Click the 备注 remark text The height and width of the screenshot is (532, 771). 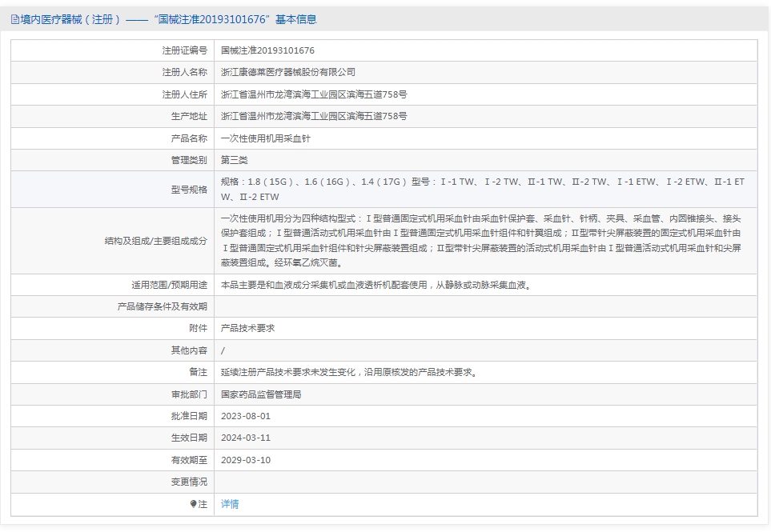(350, 372)
